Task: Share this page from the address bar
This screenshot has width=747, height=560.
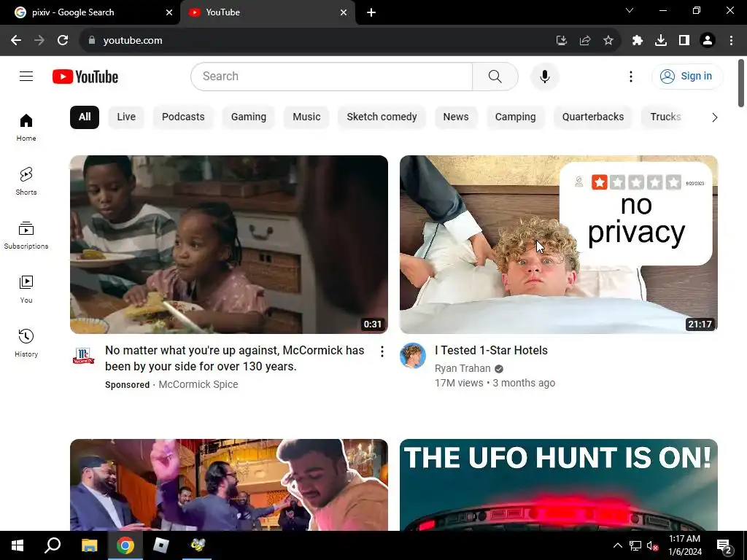Action: 585,41
